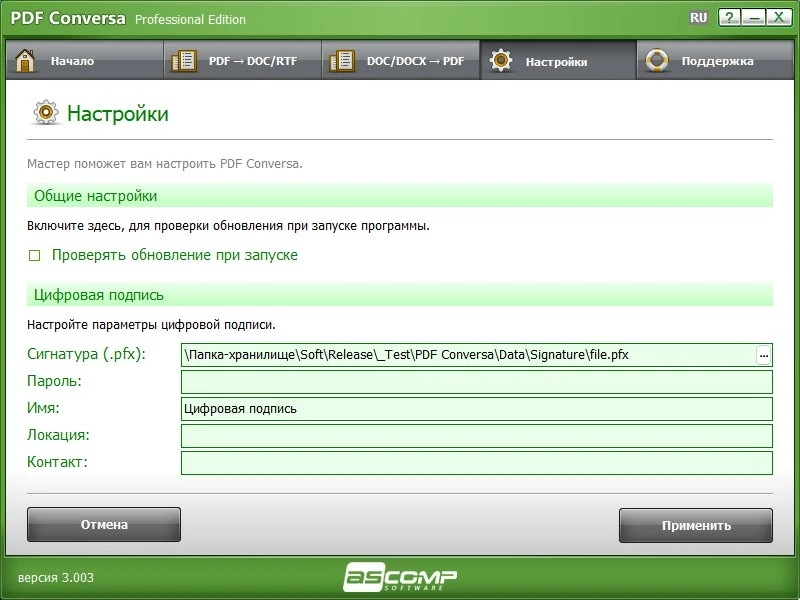
Task: Click the Общие настройки section header
Action: [x=400, y=196]
